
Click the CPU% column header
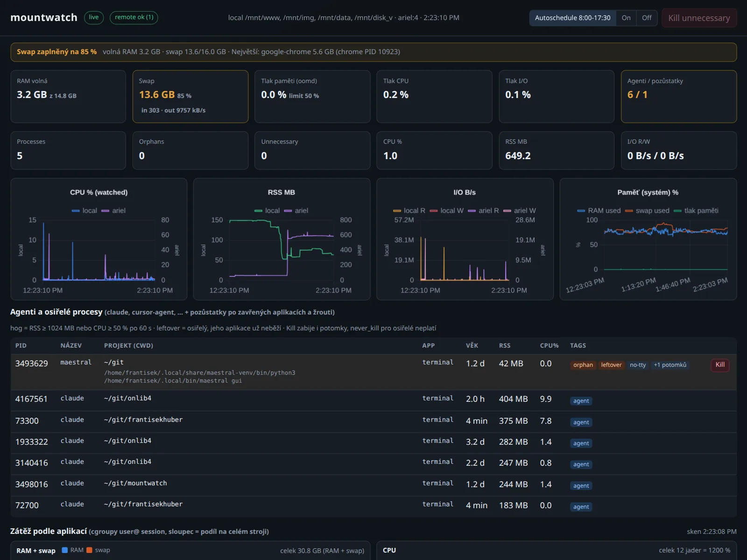coord(549,346)
